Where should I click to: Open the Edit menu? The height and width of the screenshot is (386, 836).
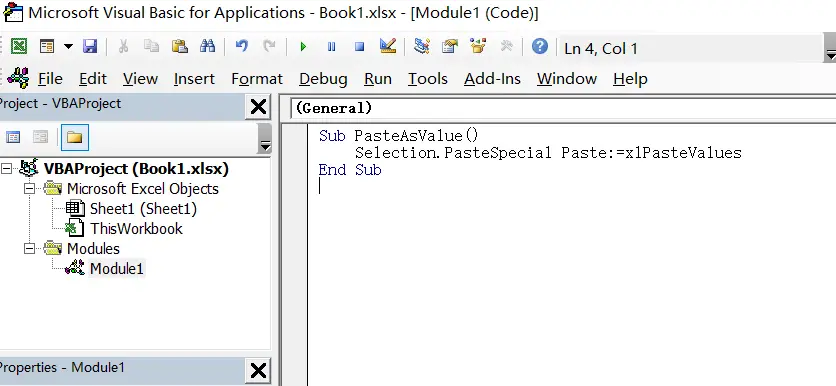(93, 79)
